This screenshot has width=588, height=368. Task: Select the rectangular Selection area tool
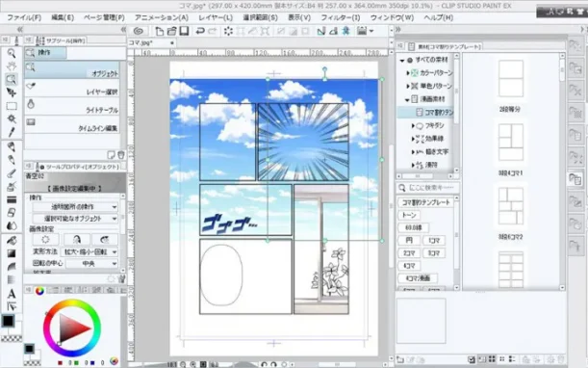[x=12, y=106]
